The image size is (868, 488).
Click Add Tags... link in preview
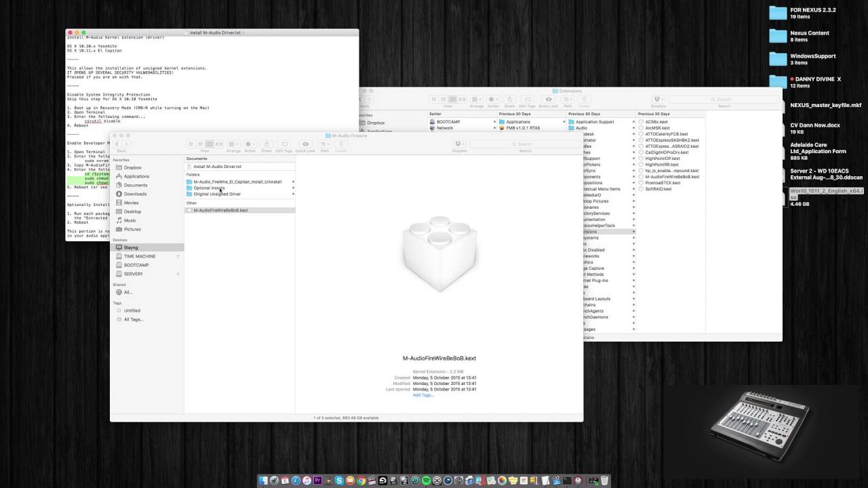[x=423, y=395]
